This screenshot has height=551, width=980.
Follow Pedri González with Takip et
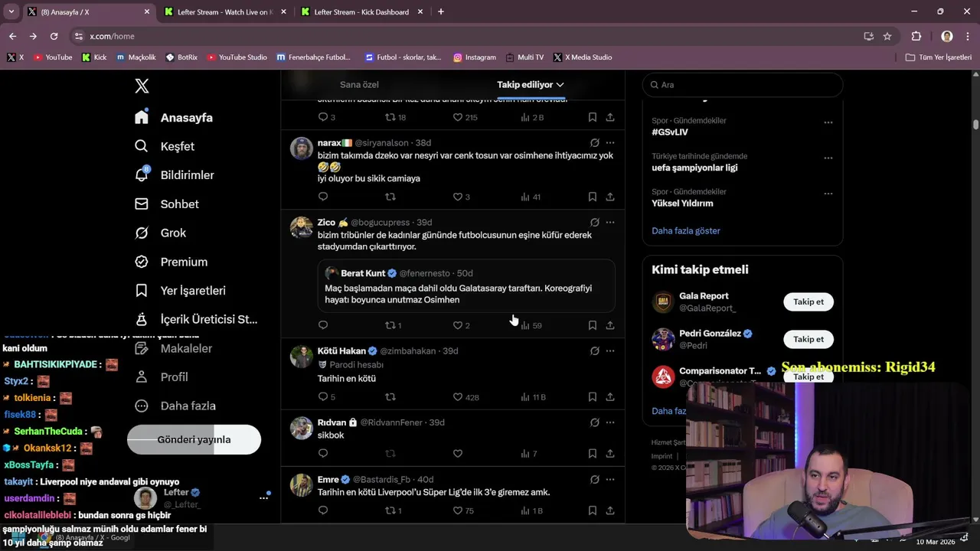808,339
